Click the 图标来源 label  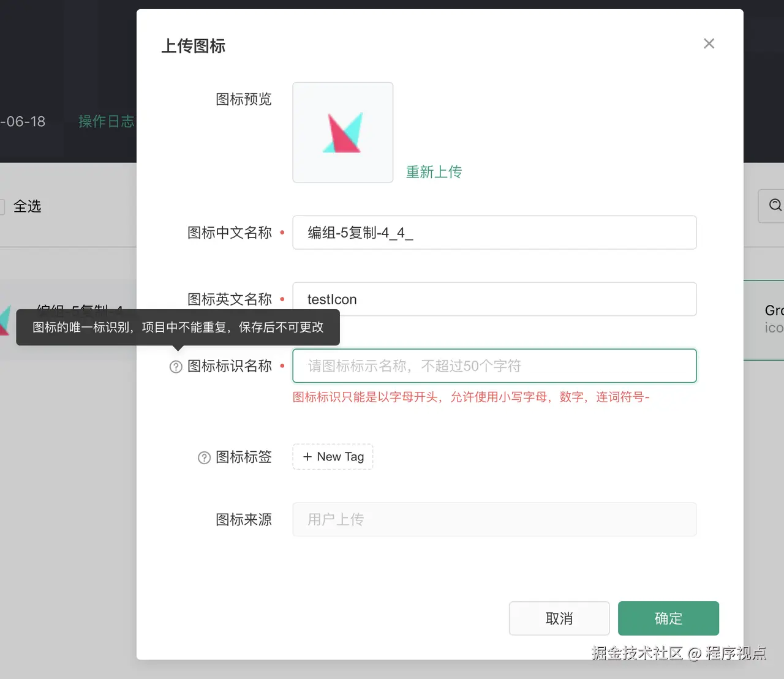(x=243, y=520)
